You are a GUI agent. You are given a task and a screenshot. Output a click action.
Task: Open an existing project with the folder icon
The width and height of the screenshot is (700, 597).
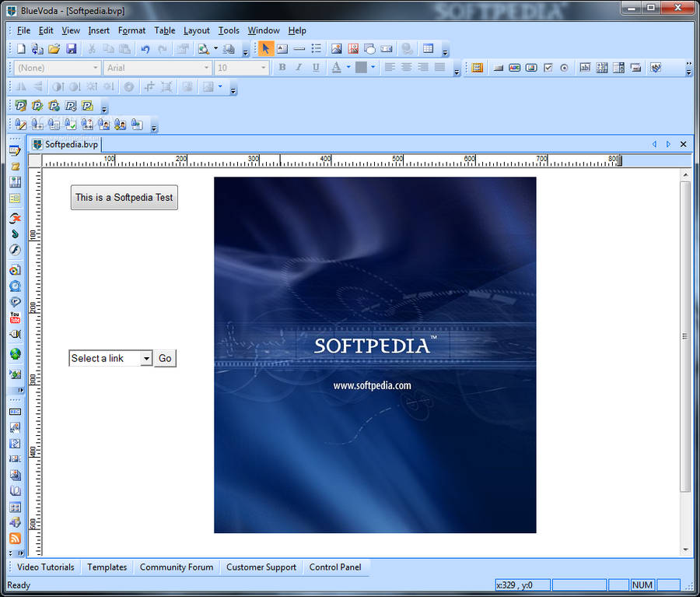[x=54, y=49]
